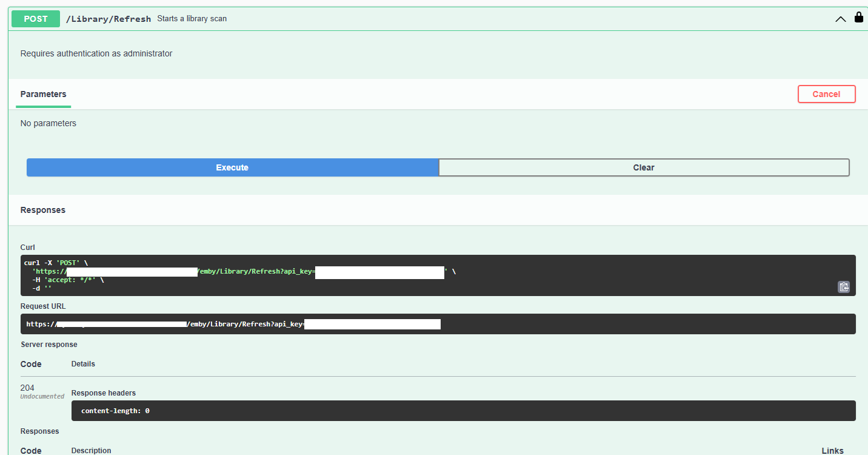Click the curl command code block
This screenshot has height=455, width=868.
pyautogui.click(x=438, y=275)
